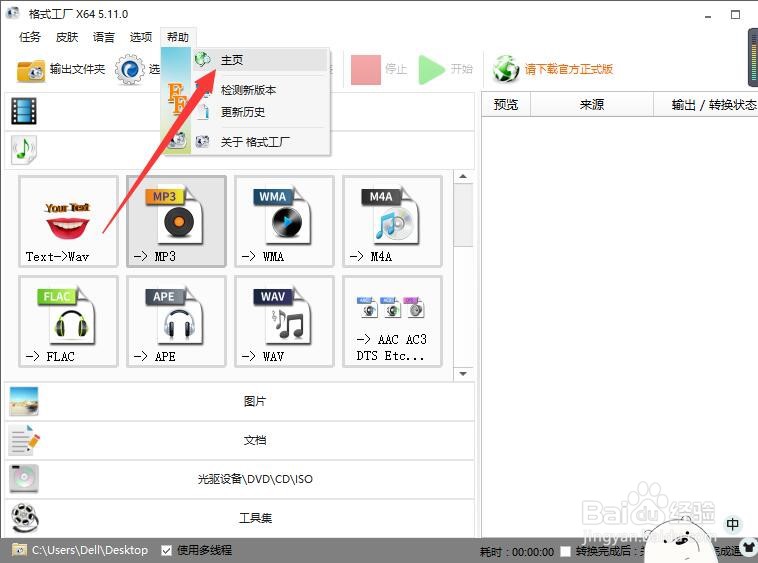Click the icon beside 关于 格式工厂
758x563 pixels.
pyautogui.click(x=202, y=142)
